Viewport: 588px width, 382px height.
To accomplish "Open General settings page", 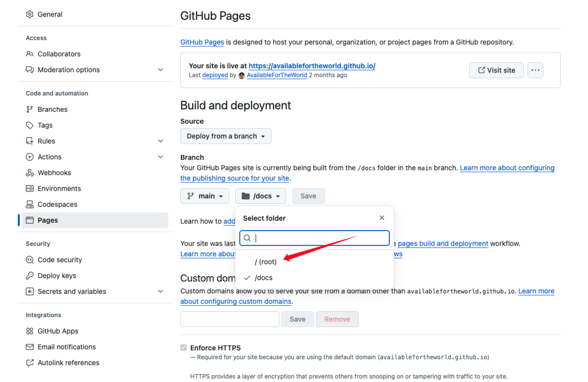I will pos(95,14).
